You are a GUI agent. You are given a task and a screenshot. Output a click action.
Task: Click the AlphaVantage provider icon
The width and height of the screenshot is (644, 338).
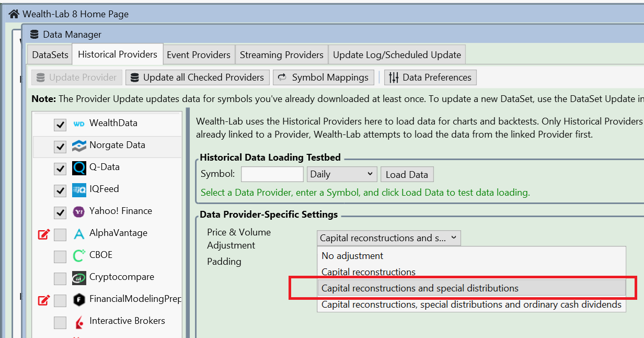point(79,234)
